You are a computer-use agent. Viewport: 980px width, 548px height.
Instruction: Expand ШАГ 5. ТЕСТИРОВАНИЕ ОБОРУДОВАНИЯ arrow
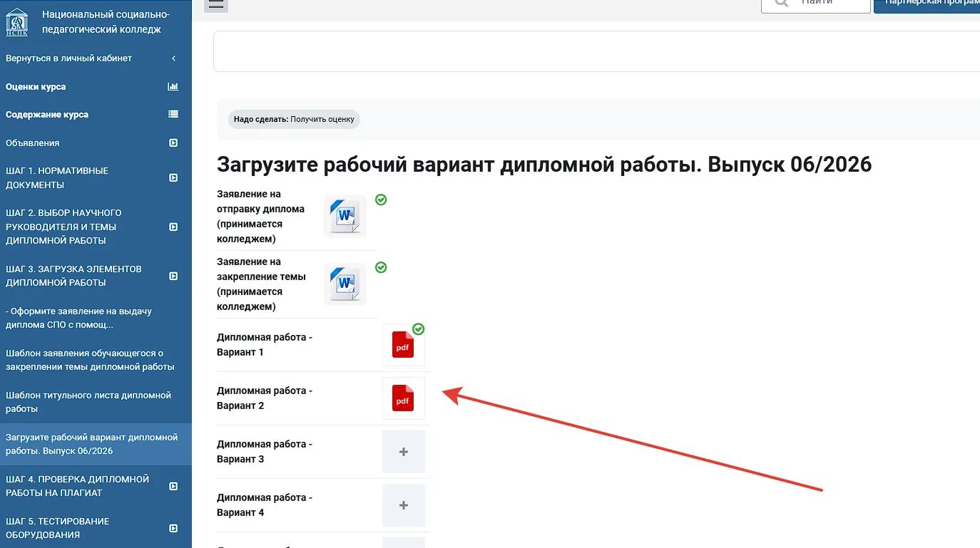point(173,528)
